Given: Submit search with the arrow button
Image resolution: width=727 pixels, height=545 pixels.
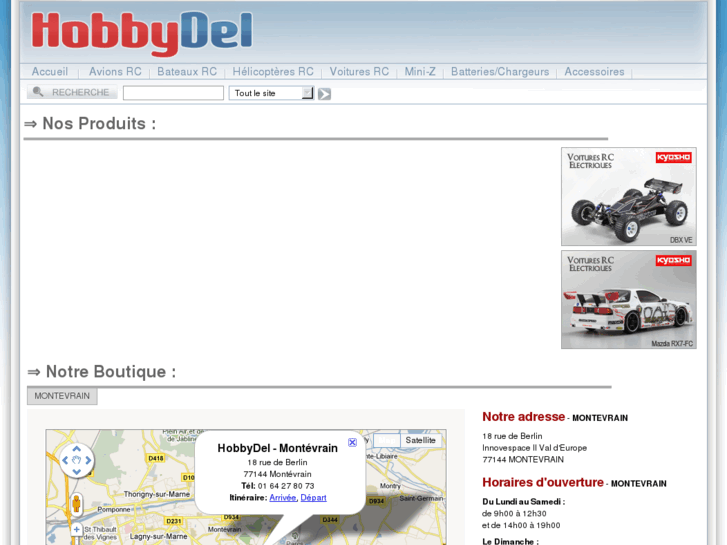Looking at the screenshot, I should pos(324,94).
